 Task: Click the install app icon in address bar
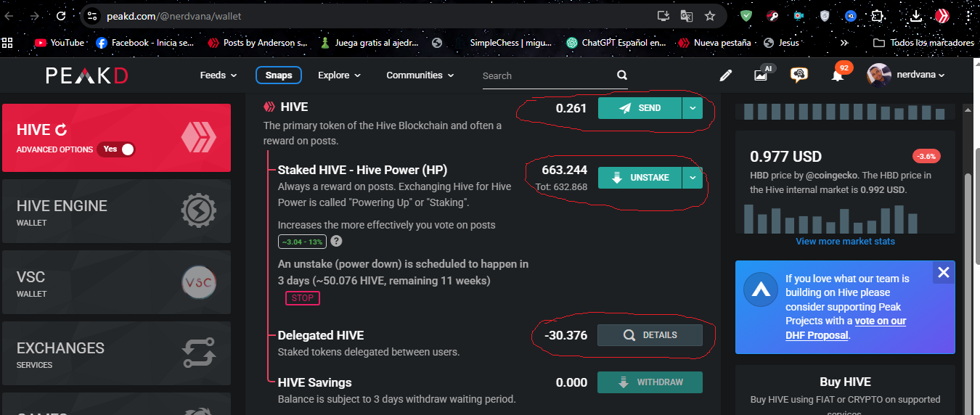(663, 15)
